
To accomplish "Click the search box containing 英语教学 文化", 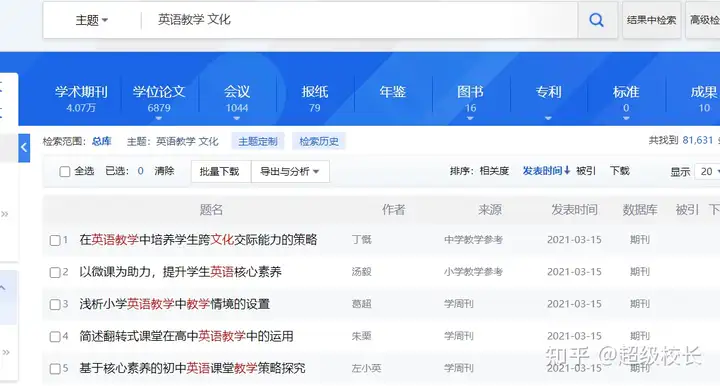I will pyautogui.click(x=358, y=20).
